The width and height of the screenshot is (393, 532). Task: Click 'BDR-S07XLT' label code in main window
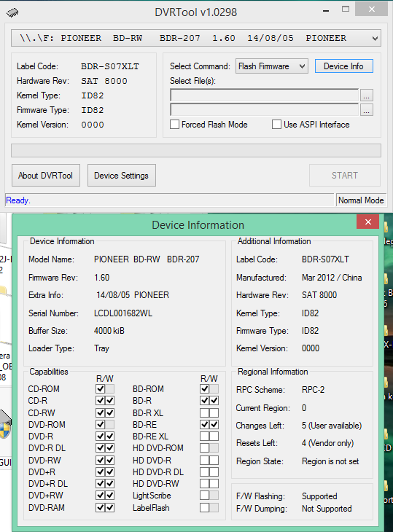point(110,66)
